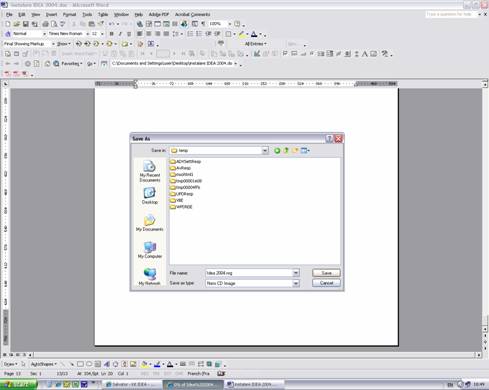Open the Format menu

click(69, 14)
